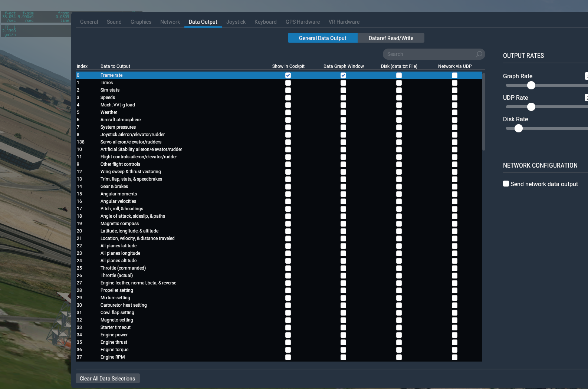Check Pitch, roll, & headings Disk box
Screen dimensions: 588x389
(x=399, y=209)
